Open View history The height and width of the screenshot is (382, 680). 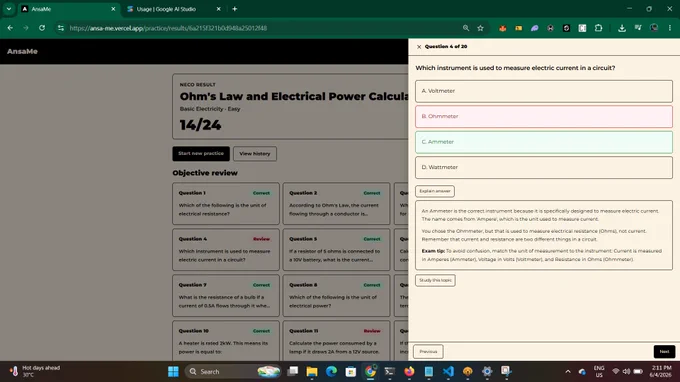255,153
